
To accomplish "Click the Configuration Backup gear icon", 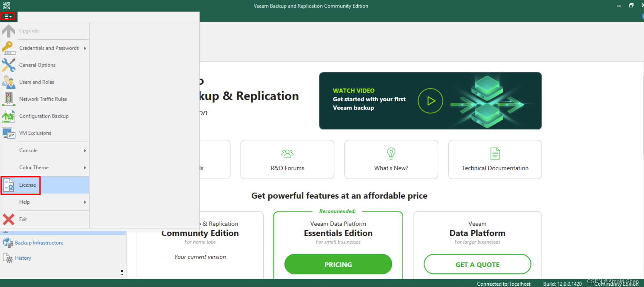I will 9,116.
